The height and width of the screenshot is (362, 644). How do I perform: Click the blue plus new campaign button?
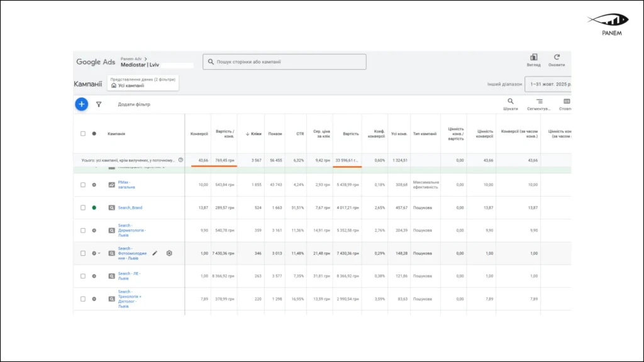81,104
